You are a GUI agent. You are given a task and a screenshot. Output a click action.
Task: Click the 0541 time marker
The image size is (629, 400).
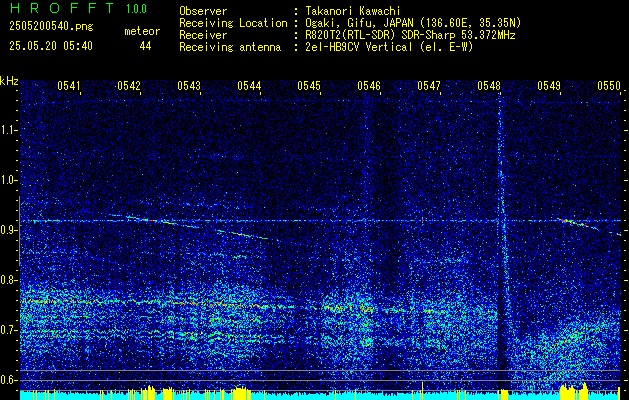tap(69, 85)
